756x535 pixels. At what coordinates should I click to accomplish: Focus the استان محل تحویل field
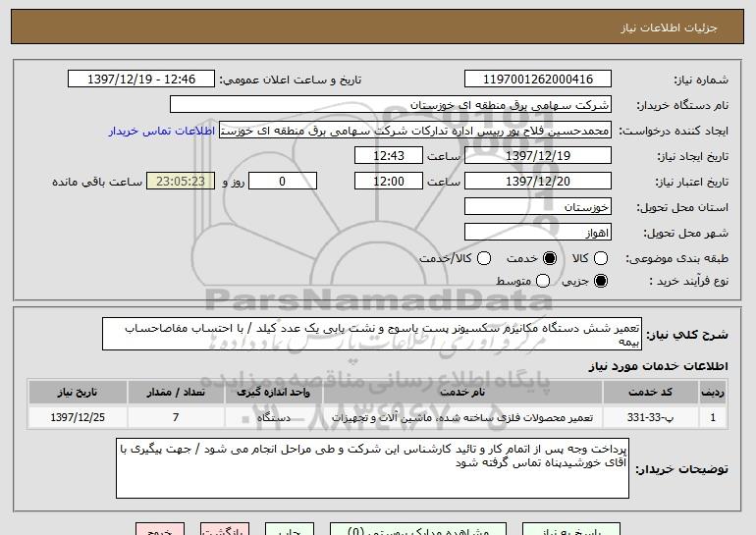tap(536, 208)
